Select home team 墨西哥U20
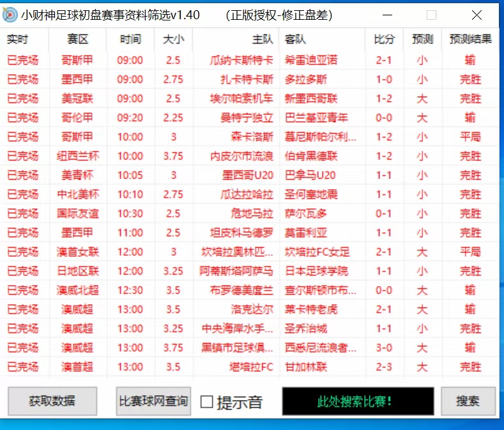Screen dimensions: 504x430 247,175
